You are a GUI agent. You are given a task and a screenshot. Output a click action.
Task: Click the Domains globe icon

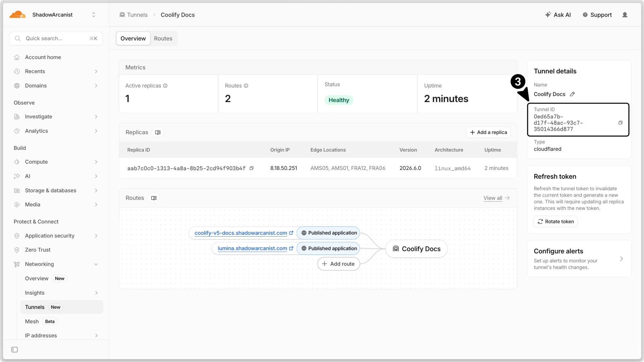pyautogui.click(x=17, y=86)
